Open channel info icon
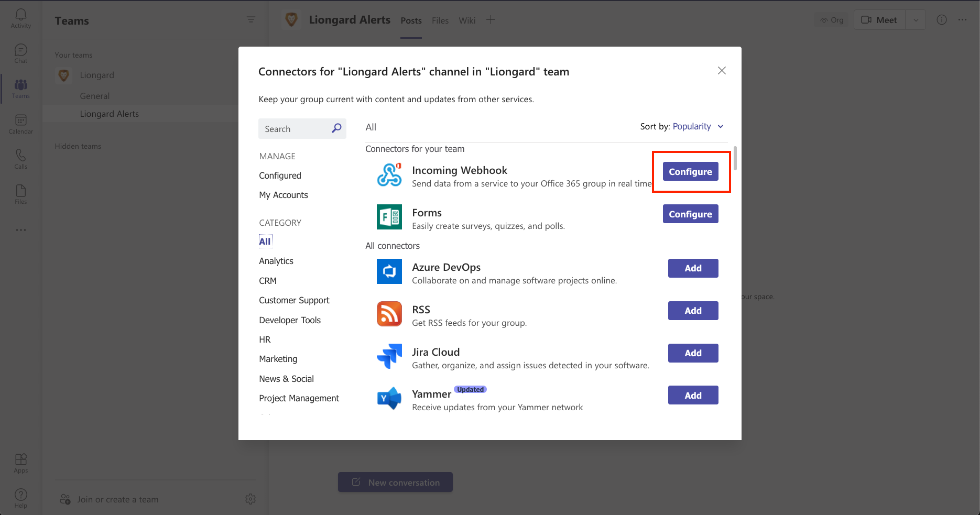 click(x=942, y=20)
